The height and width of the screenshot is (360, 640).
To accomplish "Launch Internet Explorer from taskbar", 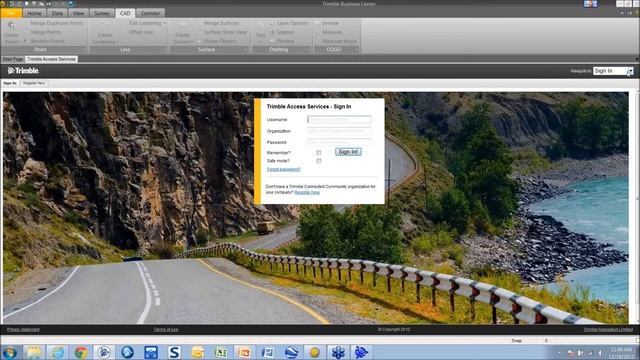I will click(57, 352).
